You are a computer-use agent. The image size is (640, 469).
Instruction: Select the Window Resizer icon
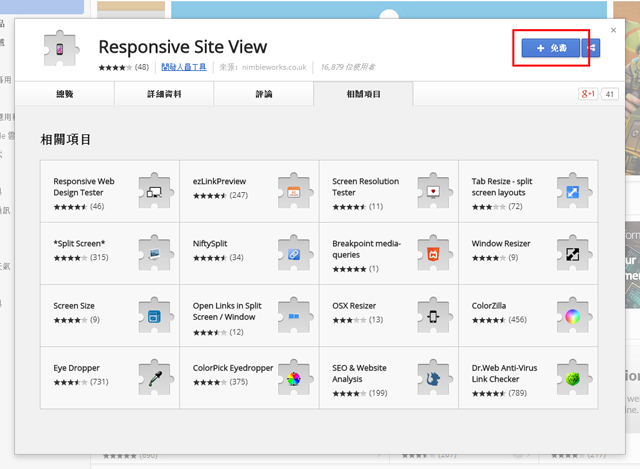point(574,253)
